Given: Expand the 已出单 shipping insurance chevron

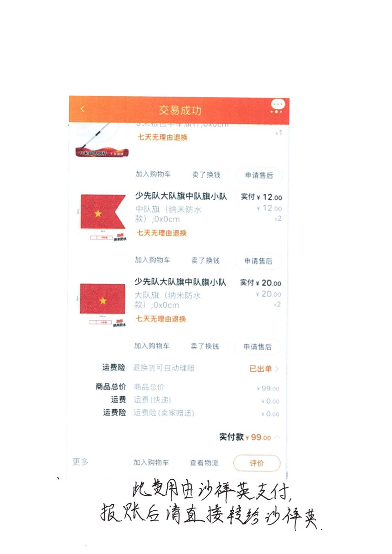Looking at the screenshot, I should [x=276, y=369].
